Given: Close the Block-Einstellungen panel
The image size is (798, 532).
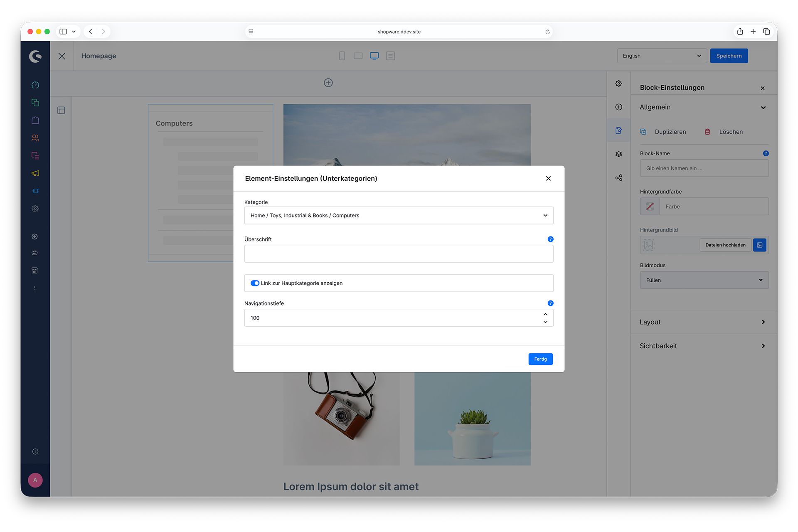Looking at the screenshot, I should coord(763,88).
